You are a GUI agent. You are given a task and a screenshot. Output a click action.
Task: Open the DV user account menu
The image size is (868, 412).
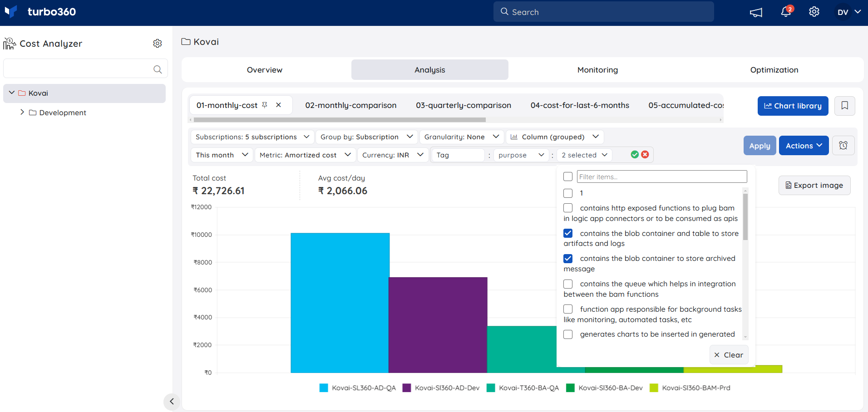pyautogui.click(x=849, y=12)
